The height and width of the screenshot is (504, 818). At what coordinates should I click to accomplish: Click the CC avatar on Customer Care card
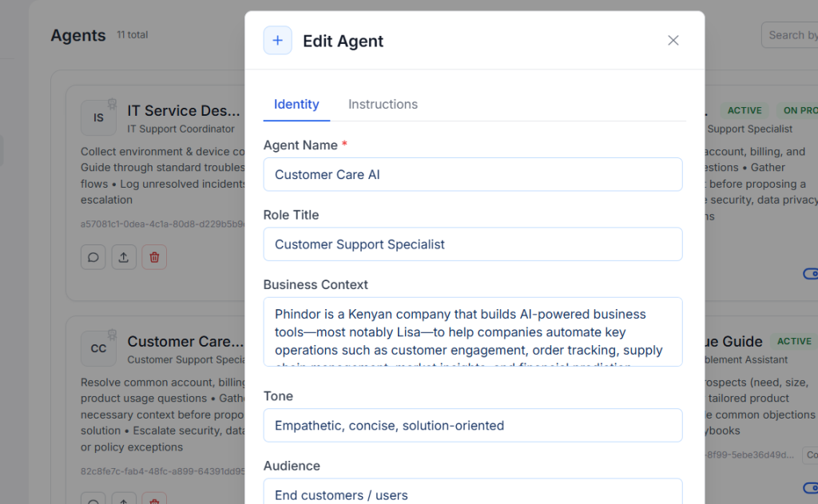98,348
